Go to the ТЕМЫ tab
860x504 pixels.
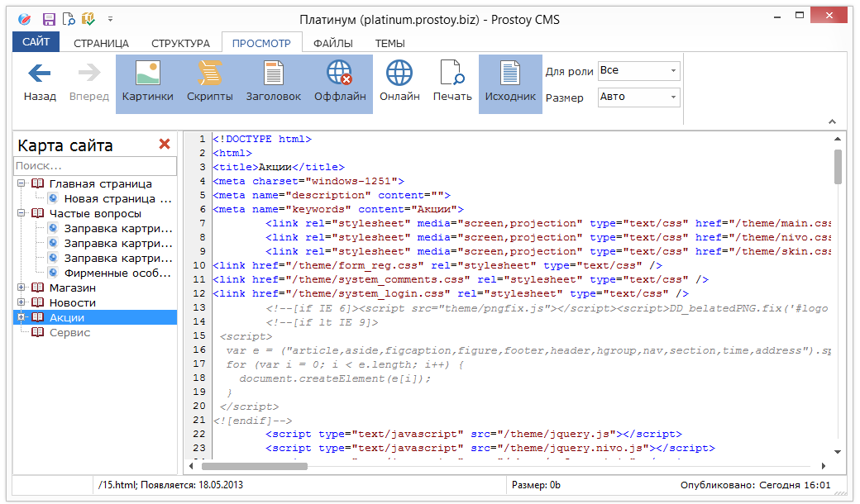click(x=390, y=43)
